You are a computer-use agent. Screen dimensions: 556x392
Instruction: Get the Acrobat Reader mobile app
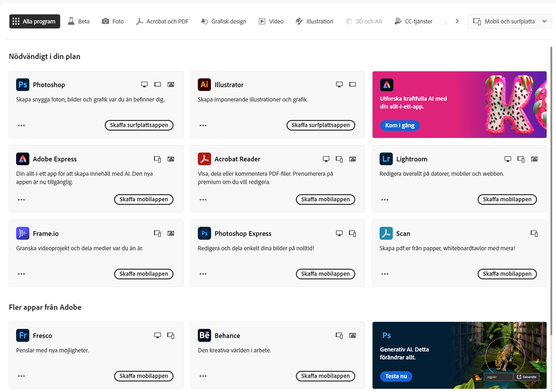326,199
